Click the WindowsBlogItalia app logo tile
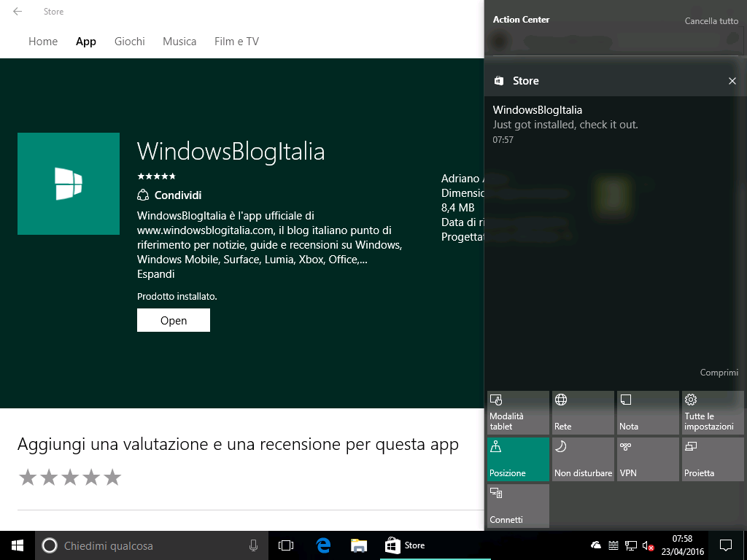 [x=69, y=184]
